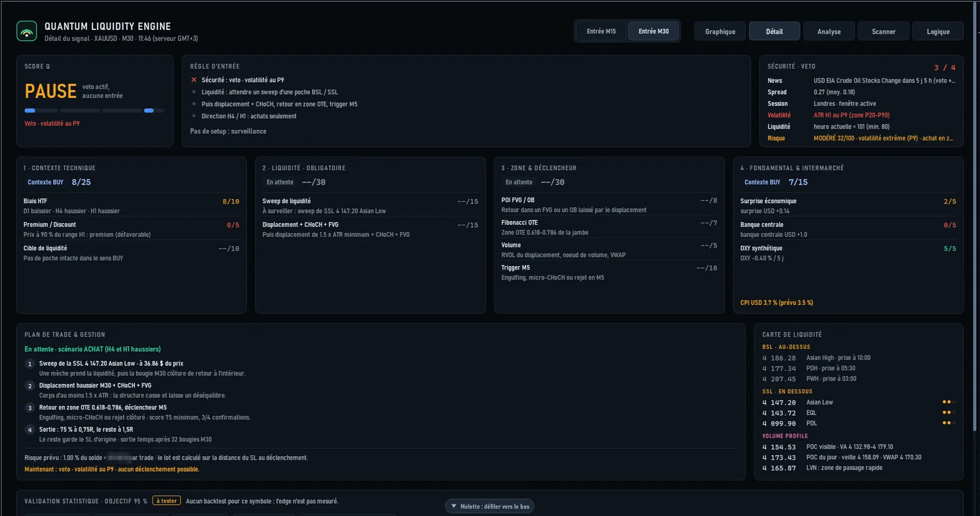The height and width of the screenshot is (516, 980).
Task: Click the Asian High 4 186.28 level
Action: pyautogui.click(x=859, y=358)
